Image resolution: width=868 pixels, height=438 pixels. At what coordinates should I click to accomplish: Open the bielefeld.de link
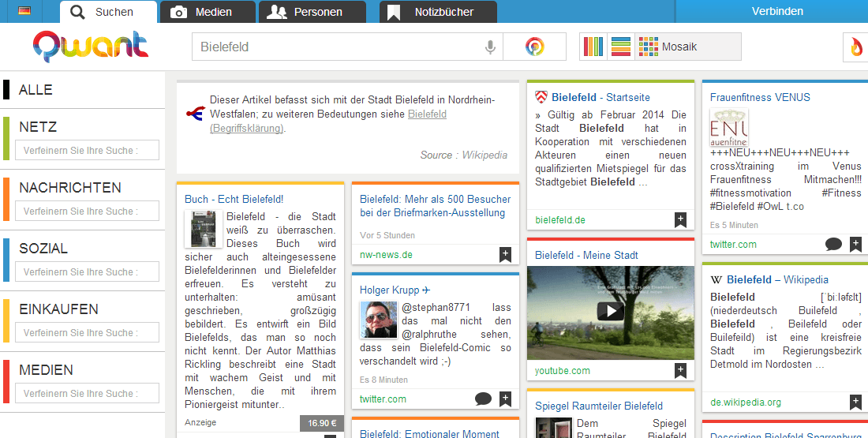[560, 220]
